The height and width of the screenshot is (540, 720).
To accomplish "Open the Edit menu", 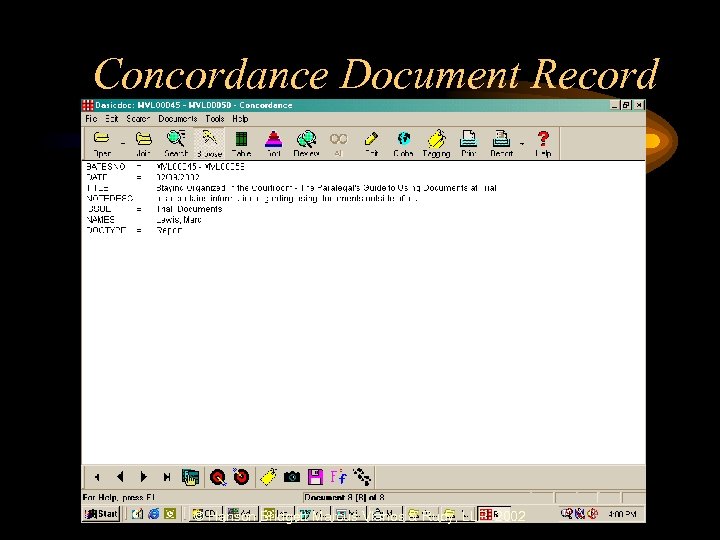I will pyautogui.click(x=112, y=119).
